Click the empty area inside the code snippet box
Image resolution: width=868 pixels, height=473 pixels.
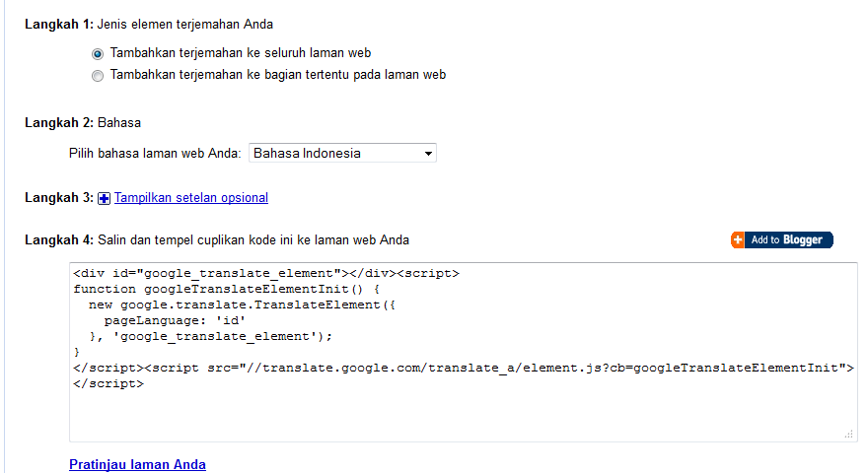pos(454,412)
